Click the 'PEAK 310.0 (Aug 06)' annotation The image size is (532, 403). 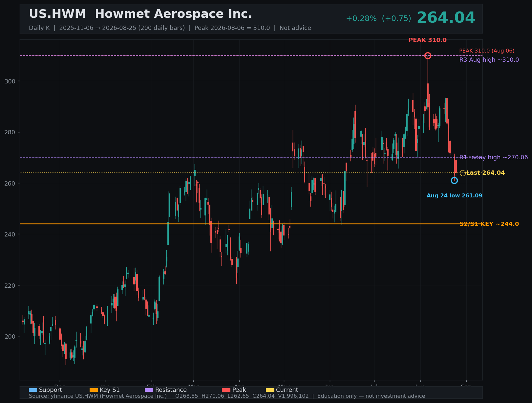pyautogui.click(x=487, y=51)
